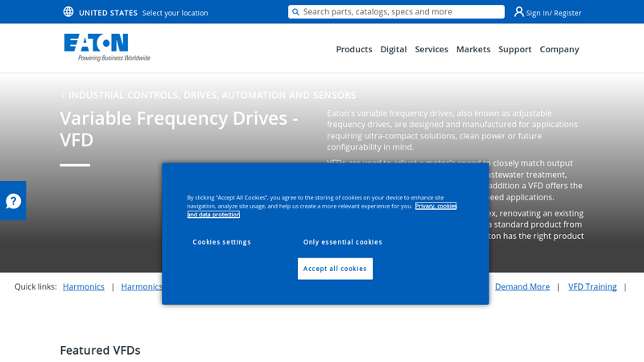Open the help chat question icon
This screenshot has width=644, height=362.
(13, 200)
